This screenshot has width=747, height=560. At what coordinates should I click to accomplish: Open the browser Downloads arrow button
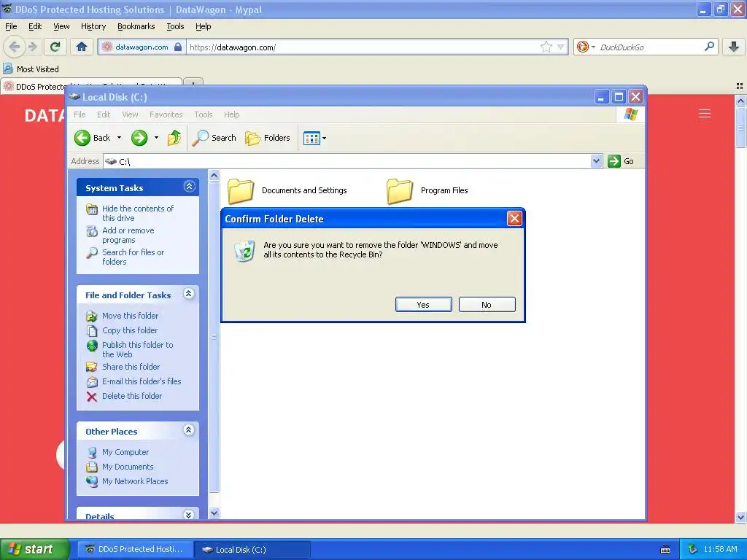click(734, 47)
